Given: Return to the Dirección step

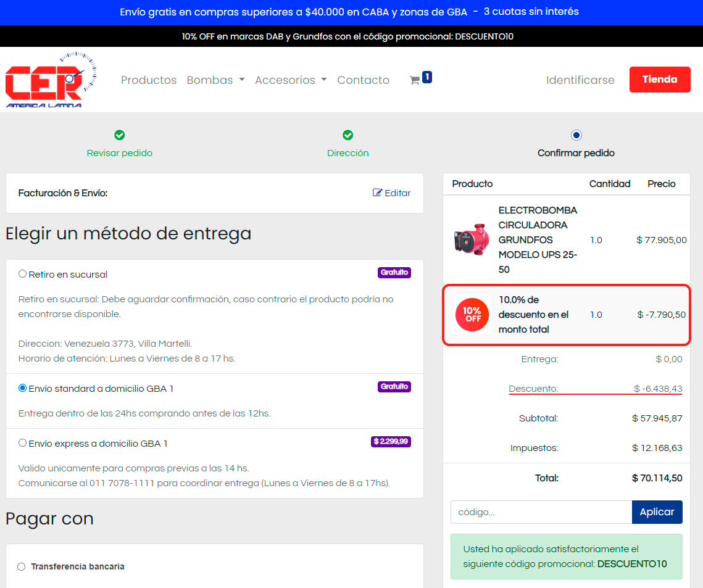Looking at the screenshot, I should (348, 153).
